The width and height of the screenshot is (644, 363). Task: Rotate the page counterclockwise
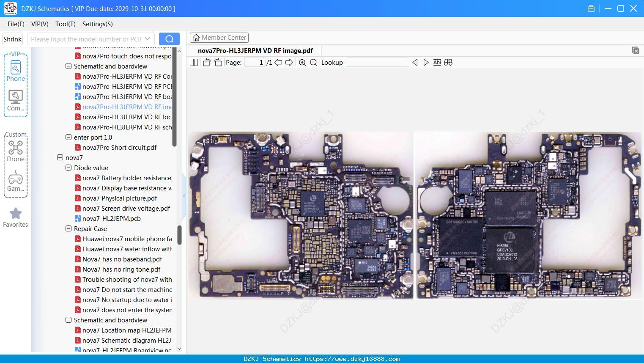pos(206,63)
